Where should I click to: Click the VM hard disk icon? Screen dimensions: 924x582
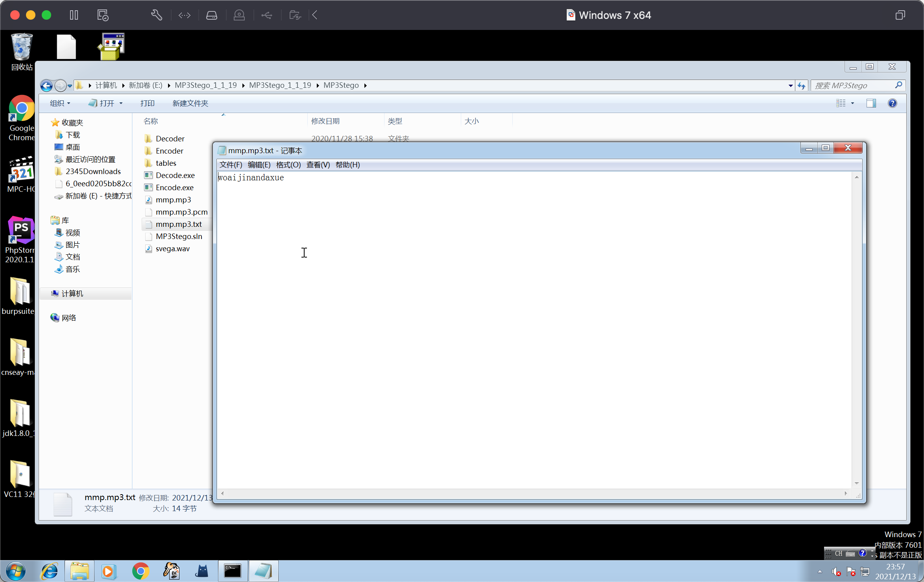pyautogui.click(x=212, y=15)
